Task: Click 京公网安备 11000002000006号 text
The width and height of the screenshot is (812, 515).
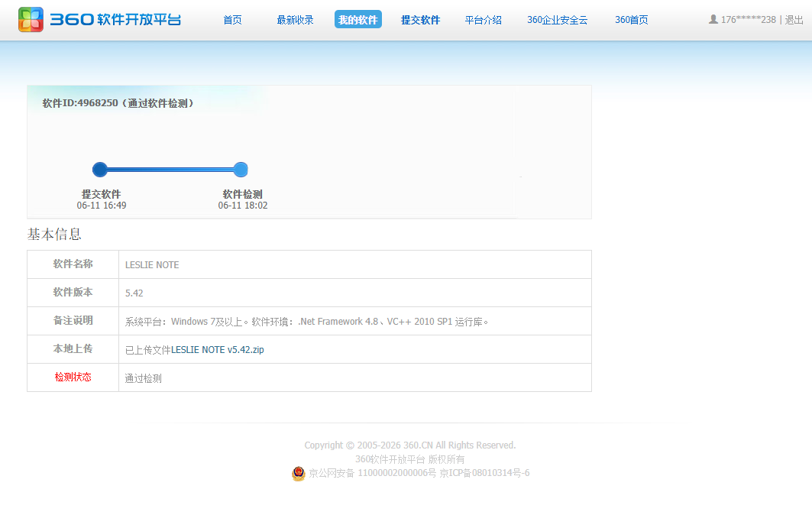Action: point(372,473)
